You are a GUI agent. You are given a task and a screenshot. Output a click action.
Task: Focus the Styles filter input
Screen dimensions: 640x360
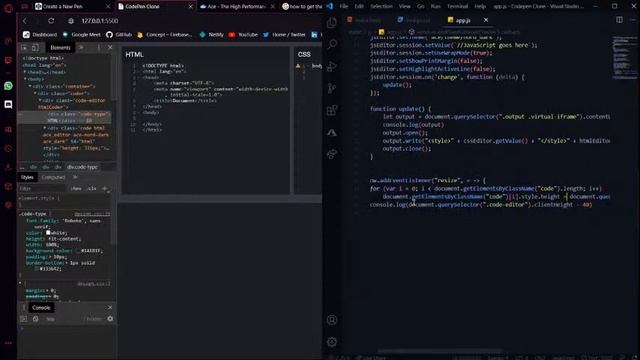click(x=42, y=189)
